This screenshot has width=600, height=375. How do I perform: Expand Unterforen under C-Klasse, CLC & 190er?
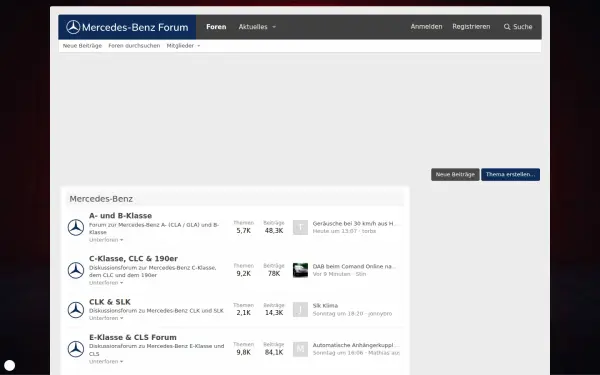(106, 283)
